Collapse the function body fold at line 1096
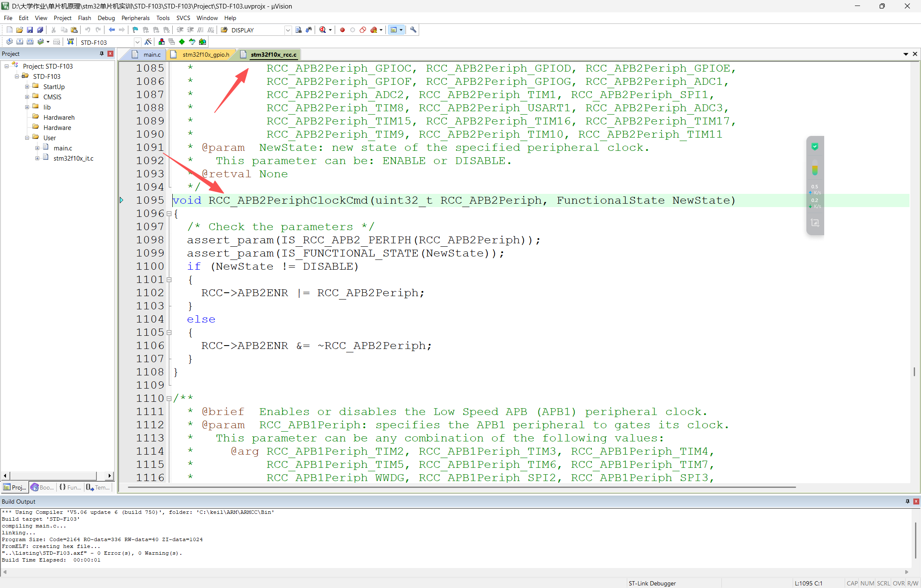This screenshot has height=588, width=921. click(169, 213)
